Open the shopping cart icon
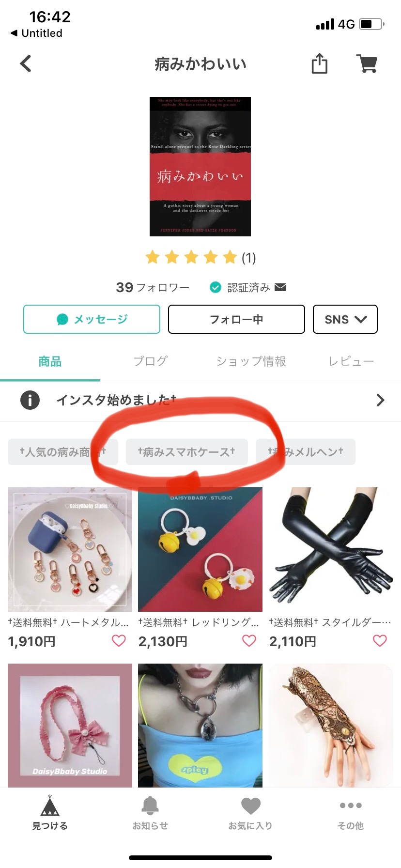Image resolution: width=401 pixels, height=868 pixels. (367, 63)
